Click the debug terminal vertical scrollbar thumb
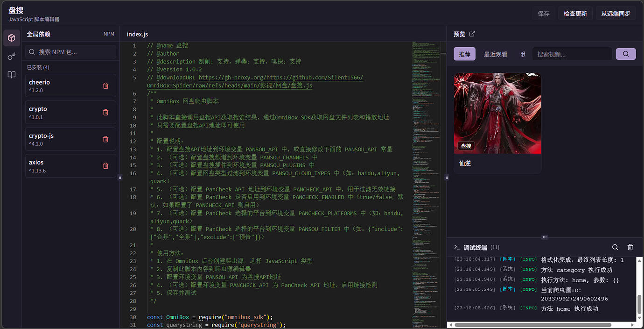Viewport: 644px width, 329px height. [639, 305]
